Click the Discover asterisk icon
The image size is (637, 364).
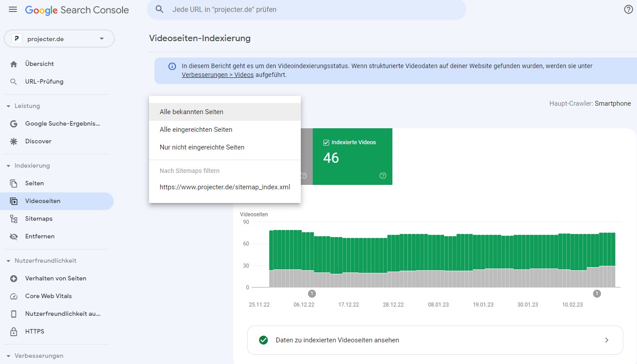click(x=14, y=142)
